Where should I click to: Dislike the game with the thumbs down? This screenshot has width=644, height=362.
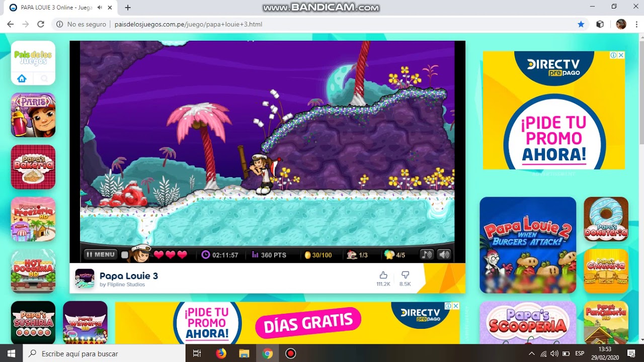[x=405, y=275]
